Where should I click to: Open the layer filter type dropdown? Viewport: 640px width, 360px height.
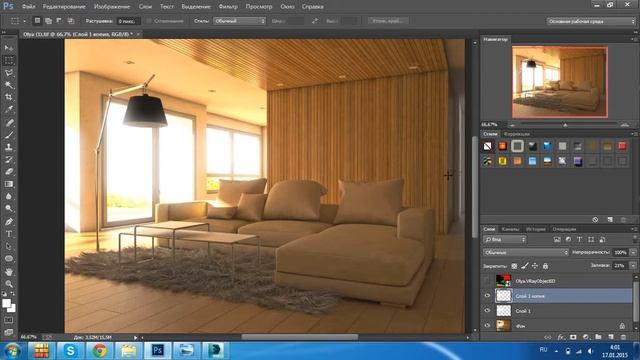[x=505, y=240]
